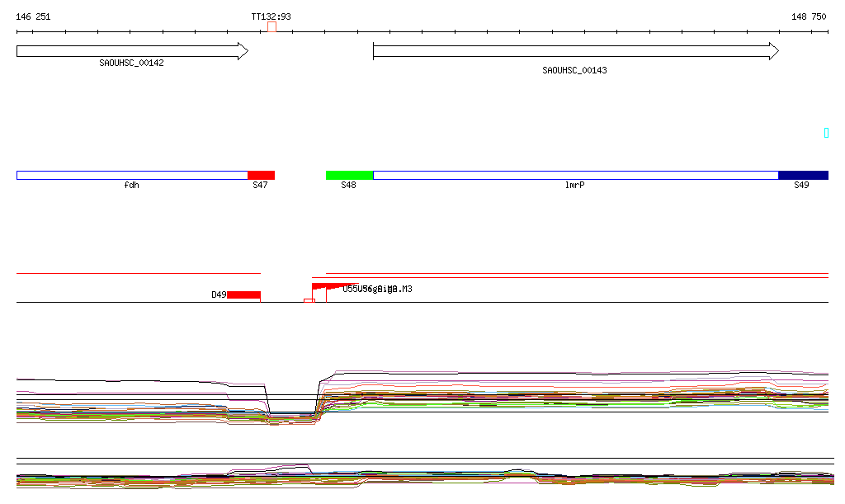Click the white fdh segment bar
845x504 pixels.
tap(132, 175)
